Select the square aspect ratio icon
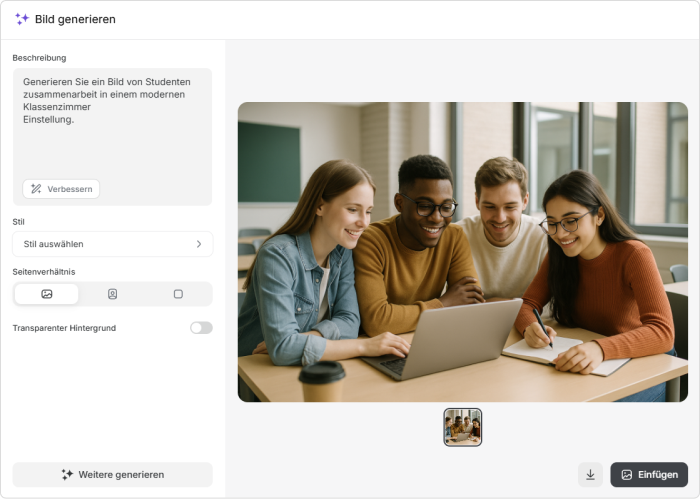 [178, 294]
